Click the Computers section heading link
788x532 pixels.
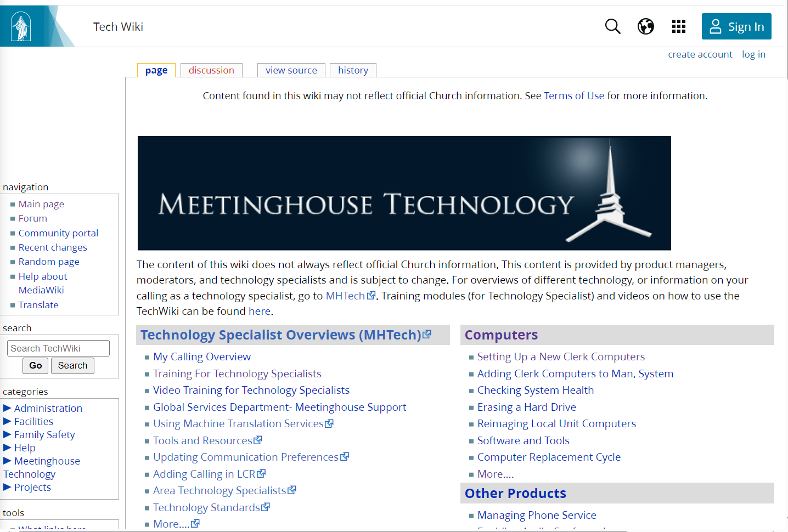tap(501, 335)
